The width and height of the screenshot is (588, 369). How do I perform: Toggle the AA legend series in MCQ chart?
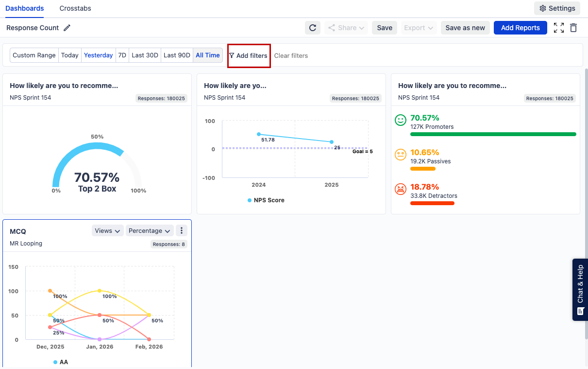(61, 362)
